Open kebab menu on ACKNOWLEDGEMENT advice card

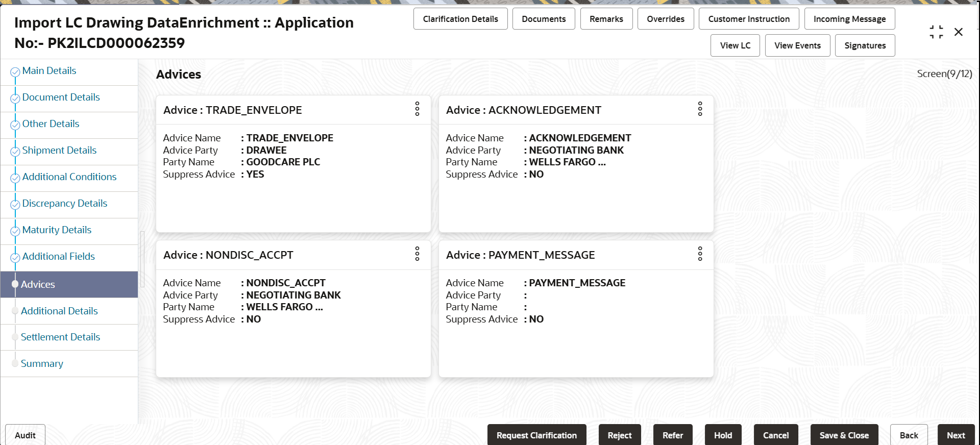[x=700, y=109]
